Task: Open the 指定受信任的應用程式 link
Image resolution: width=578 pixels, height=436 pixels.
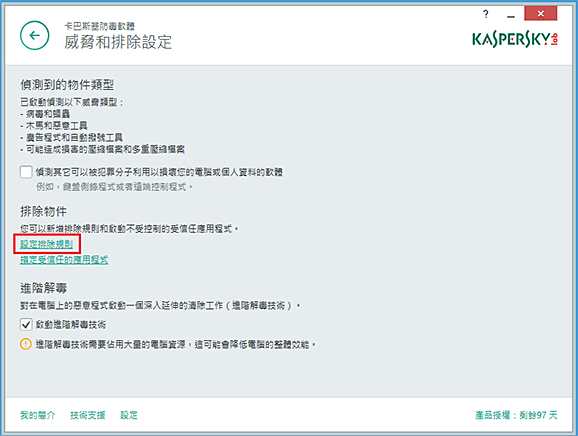Action: click(x=64, y=259)
